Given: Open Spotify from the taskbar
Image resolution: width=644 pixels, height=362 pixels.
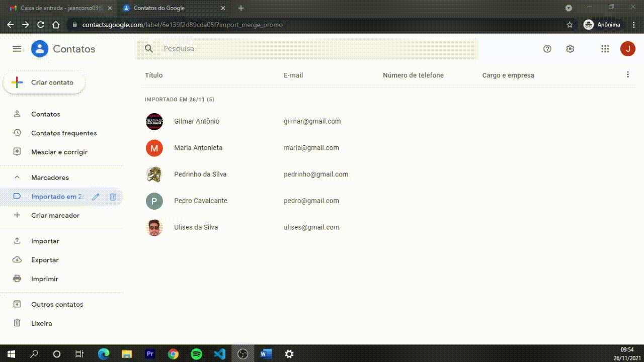Looking at the screenshot, I should click(197, 354).
